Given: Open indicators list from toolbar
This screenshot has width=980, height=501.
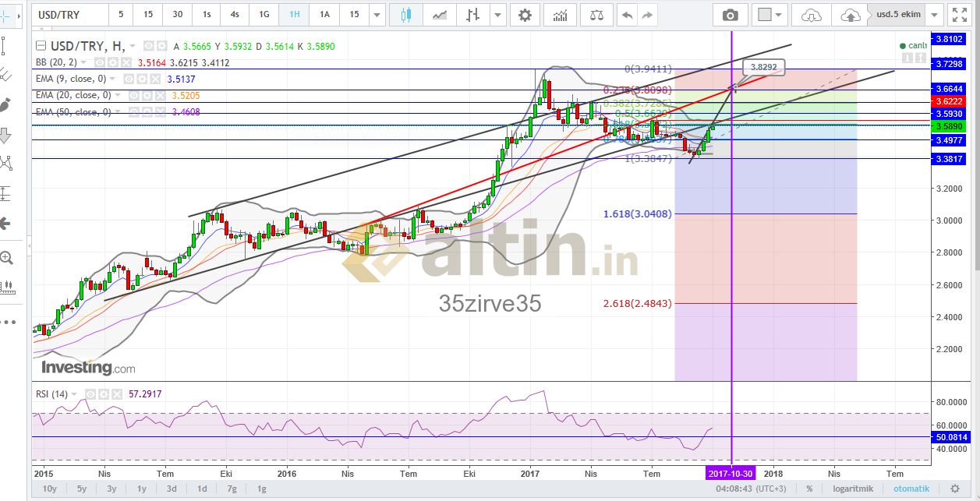Looking at the screenshot, I should click(x=560, y=15).
